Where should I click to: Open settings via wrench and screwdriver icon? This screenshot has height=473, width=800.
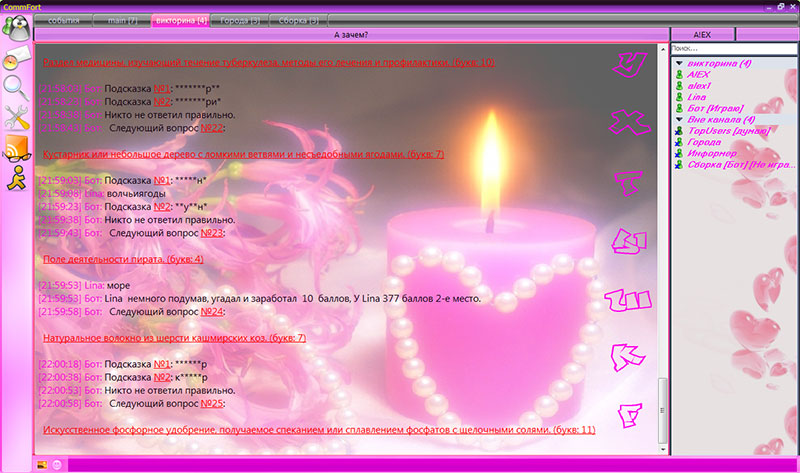[15, 117]
